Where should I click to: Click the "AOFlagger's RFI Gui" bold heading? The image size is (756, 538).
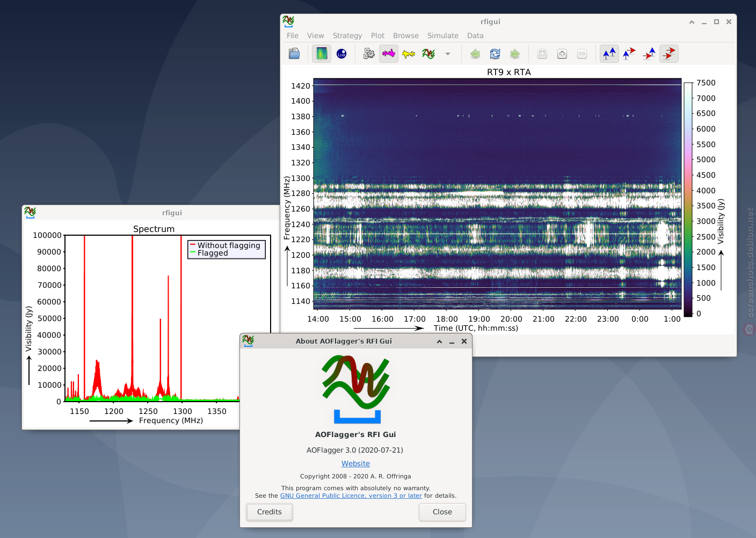pyautogui.click(x=355, y=434)
